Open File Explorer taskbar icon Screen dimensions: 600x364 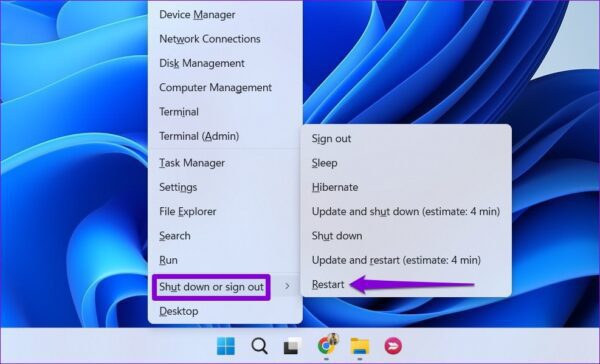pos(359,346)
